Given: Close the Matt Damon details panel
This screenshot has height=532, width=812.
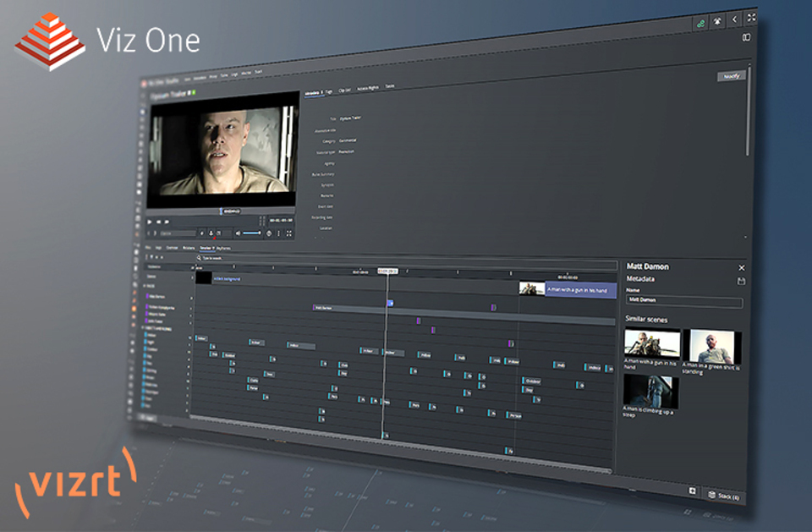Looking at the screenshot, I should [742, 267].
